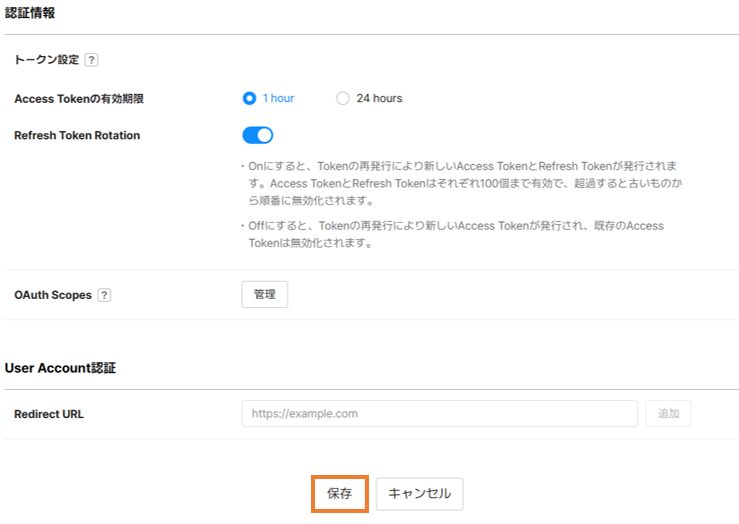Image resolution: width=739 pixels, height=524 pixels.
Task: Click the 認証情報 section heading
Action: (x=30, y=14)
